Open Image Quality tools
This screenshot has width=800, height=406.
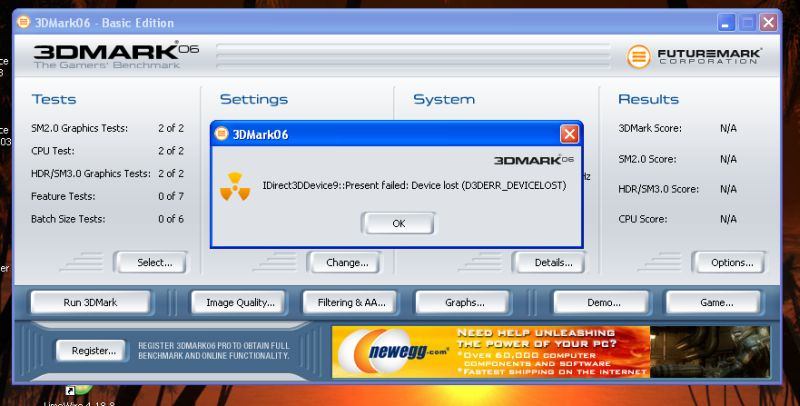click(x=240, y=302)
